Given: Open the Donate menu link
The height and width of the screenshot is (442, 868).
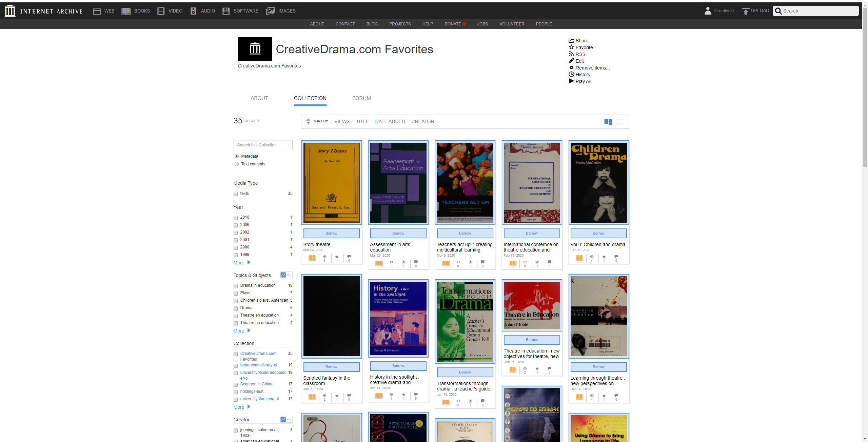Looking at the screenshot, I should (455, 24).
